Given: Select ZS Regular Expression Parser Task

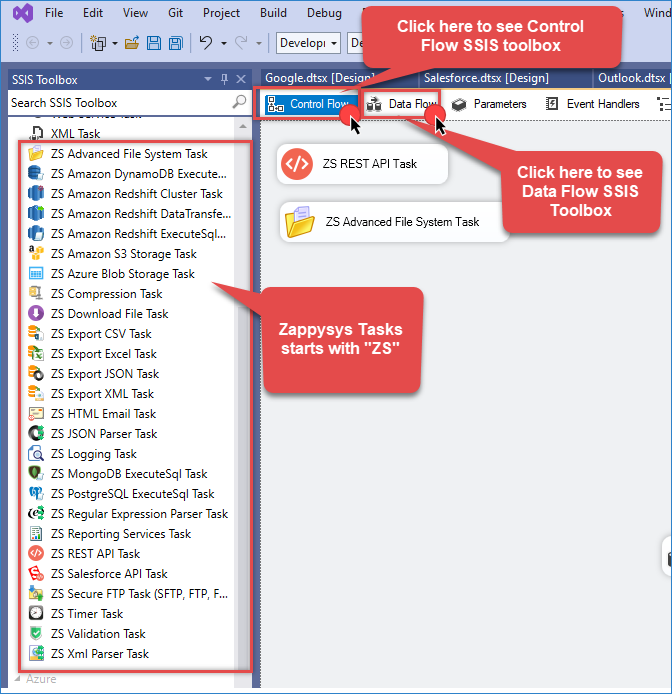Looking at the screenshot, I should 128,513.
